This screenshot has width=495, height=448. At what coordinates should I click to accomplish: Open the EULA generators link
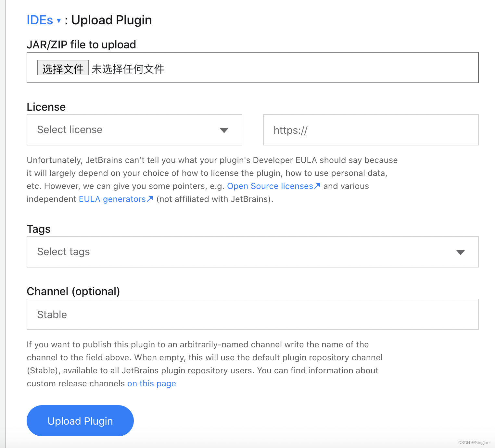click(116, 199)
